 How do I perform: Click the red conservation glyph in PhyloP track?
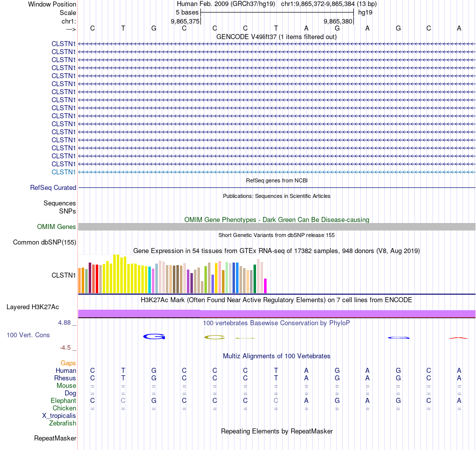pyautogui.click(x=458, y=338)
